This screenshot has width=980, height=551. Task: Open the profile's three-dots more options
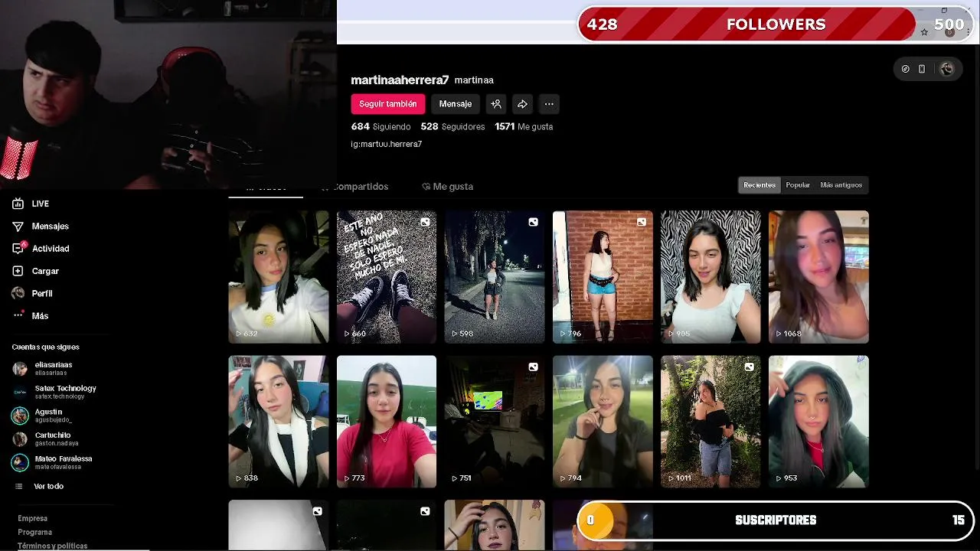click(549, 104)
